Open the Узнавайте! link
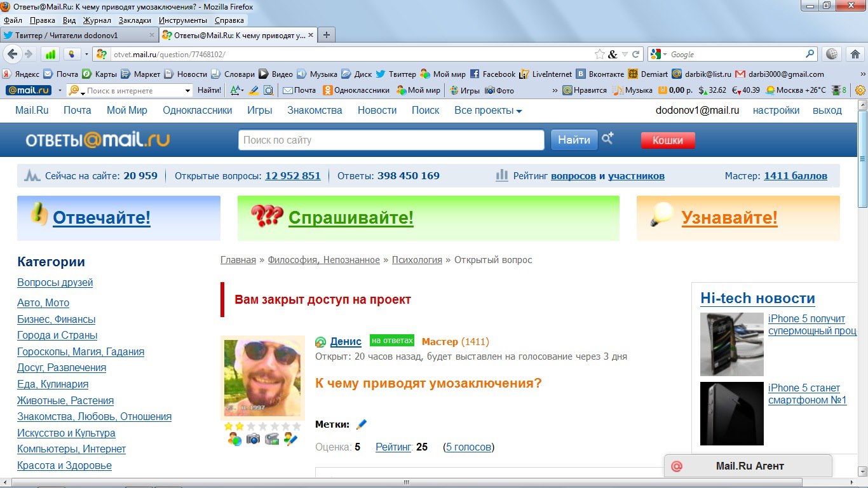 coord(729,218)
